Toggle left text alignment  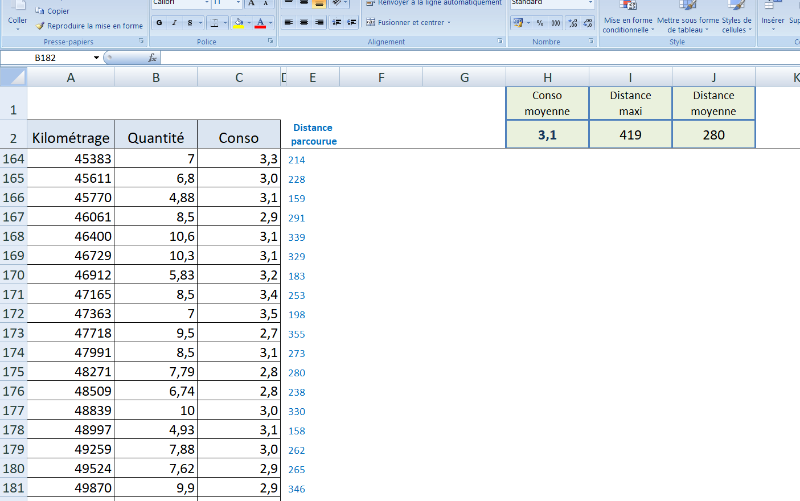point(288,22)
